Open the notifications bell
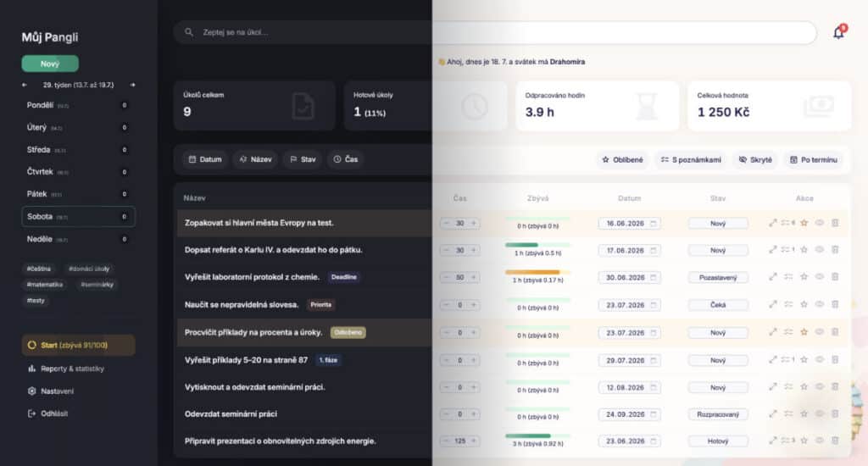 (838, 33)
